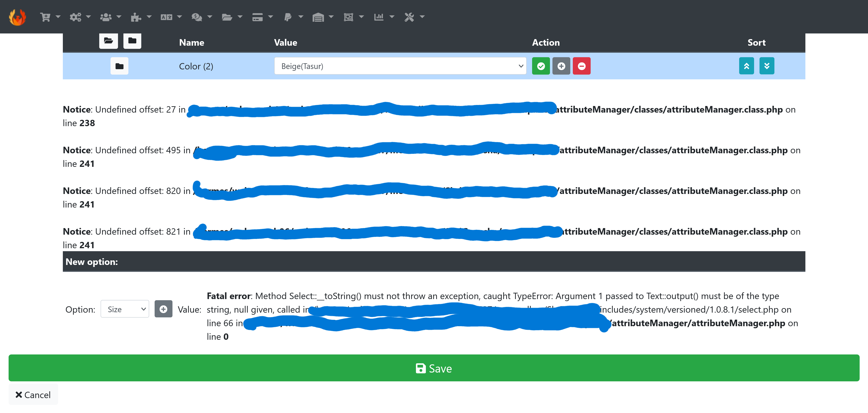Screen dimensions: 868x413
Task: Click the Value column header
Action: pos(285,42)
